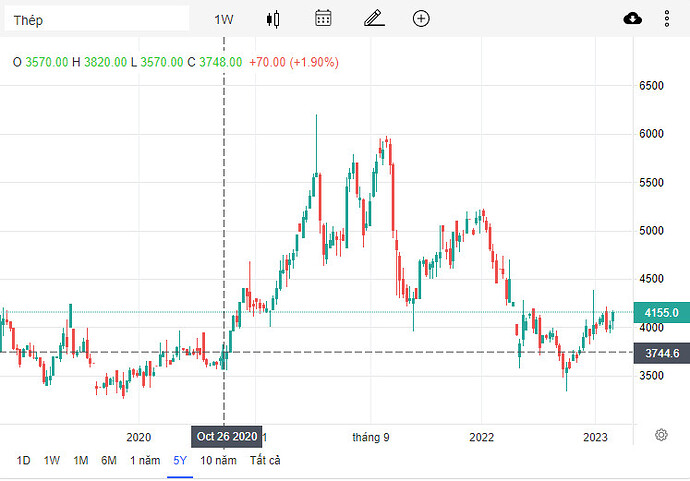This screenshot has height=481, width=690.
Task: Click the 2020 label on time axis
Action: (139, 437)
